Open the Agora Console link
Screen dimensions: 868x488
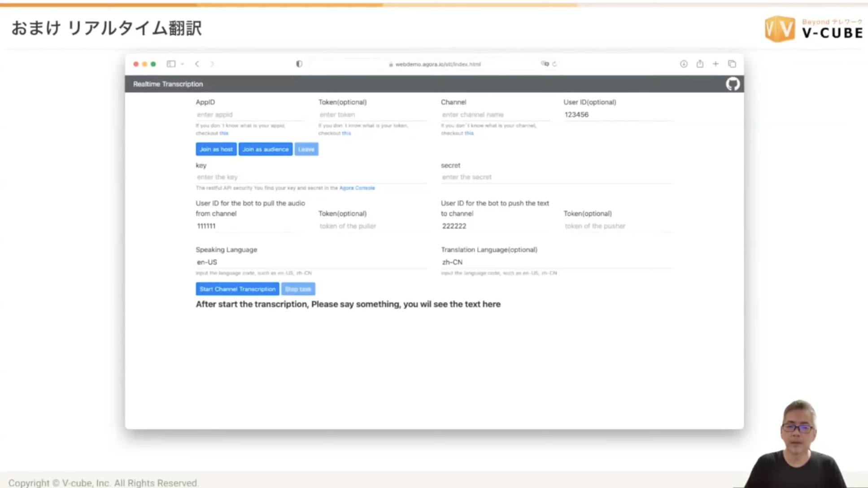tap(357, 188)
